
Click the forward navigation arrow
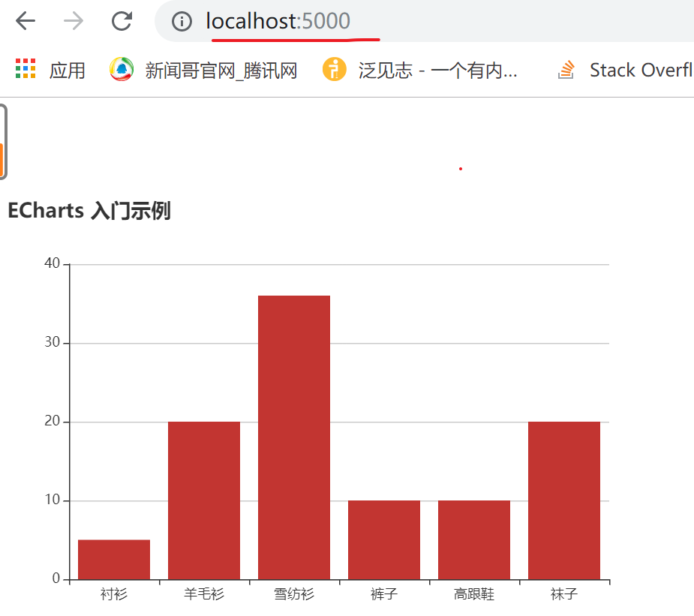[73, 21]
